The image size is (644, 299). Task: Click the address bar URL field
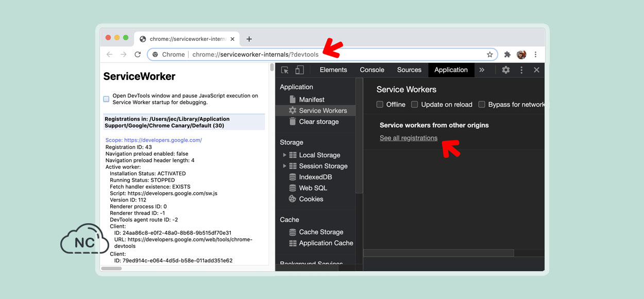pos(323,55)
